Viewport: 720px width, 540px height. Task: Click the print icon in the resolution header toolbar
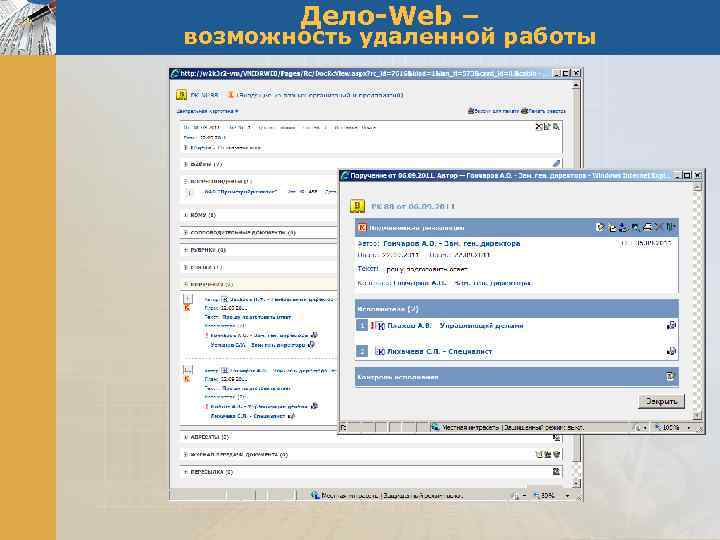point(647,227)
